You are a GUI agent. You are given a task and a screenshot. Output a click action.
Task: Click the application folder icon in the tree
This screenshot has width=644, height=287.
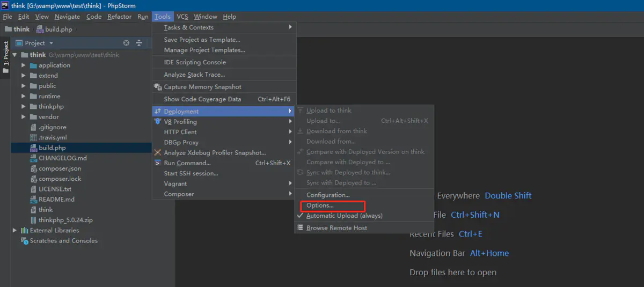tap(33, 65)
